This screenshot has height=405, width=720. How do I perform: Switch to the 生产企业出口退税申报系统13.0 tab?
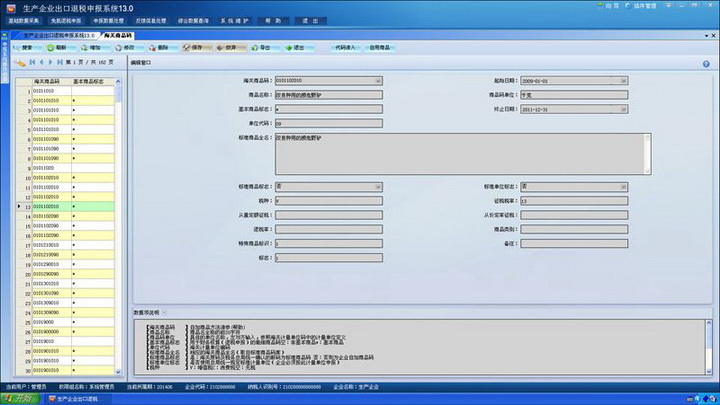(x=59, y=35)
